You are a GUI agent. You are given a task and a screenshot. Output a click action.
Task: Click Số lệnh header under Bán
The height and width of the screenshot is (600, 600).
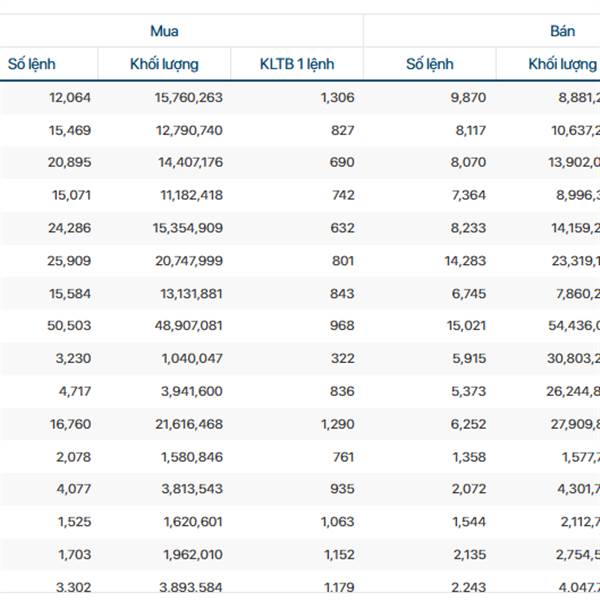pos(429,64)
